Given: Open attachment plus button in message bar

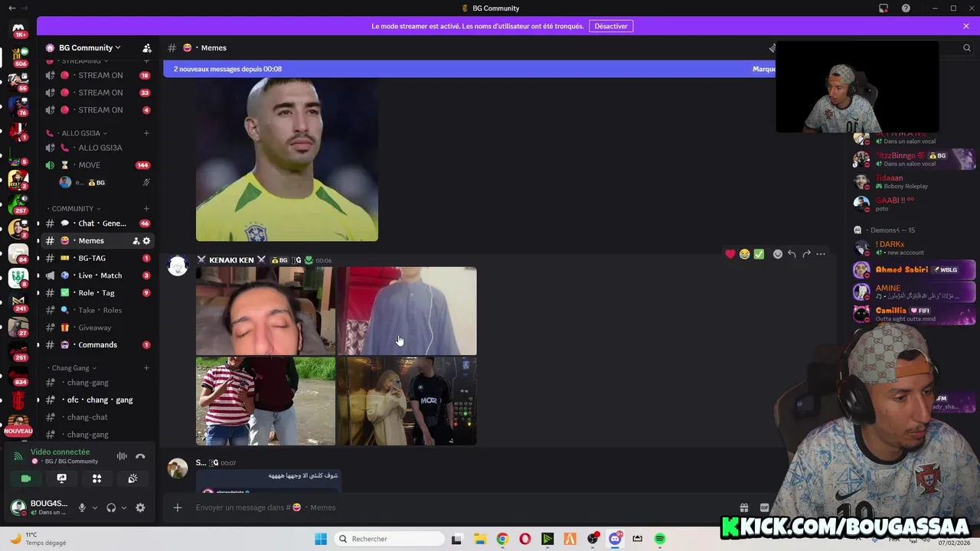Looking at the screenshot, I should [x=178, y=507].
